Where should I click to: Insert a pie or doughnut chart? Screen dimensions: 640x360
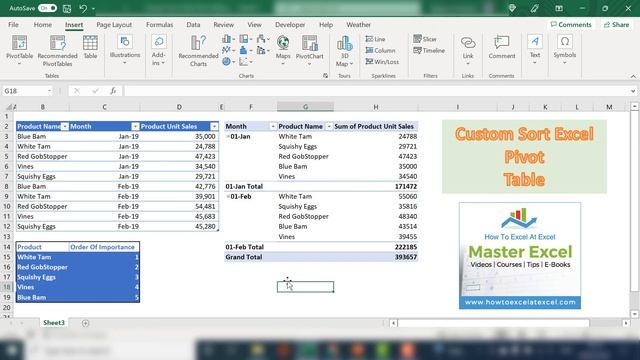tap(228, 62)
